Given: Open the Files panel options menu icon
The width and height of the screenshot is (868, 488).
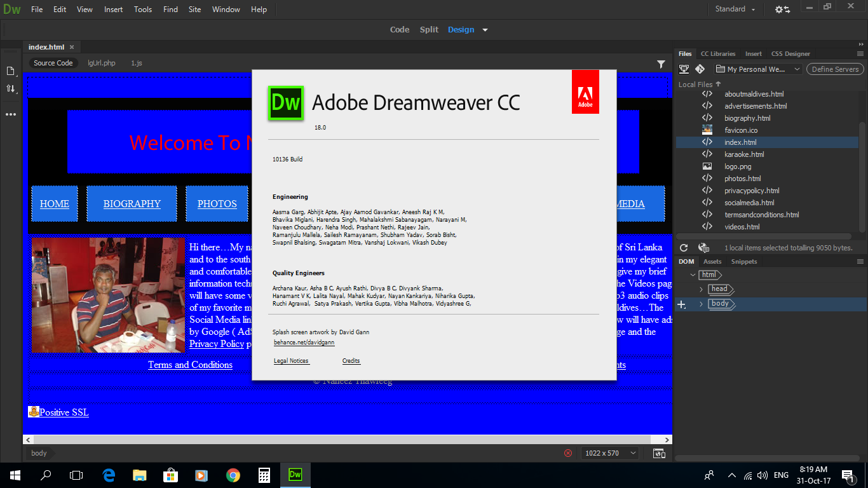Looking at the screenshot, I should [860, 53].
